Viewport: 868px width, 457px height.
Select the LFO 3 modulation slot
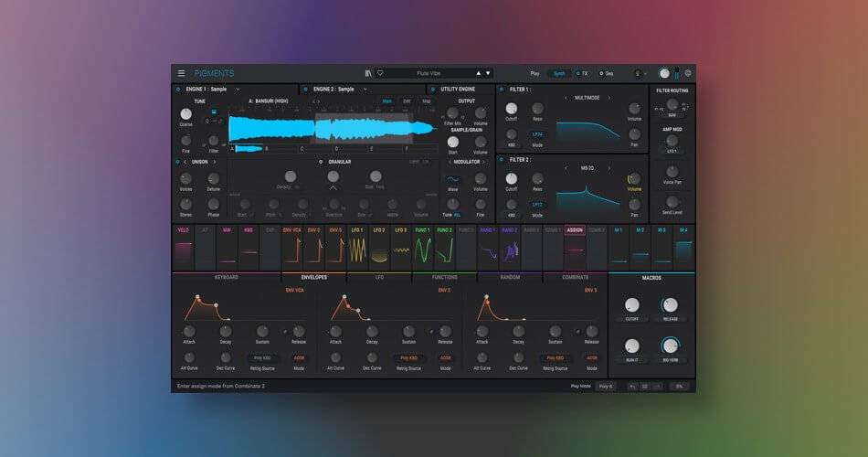(401, 248)
